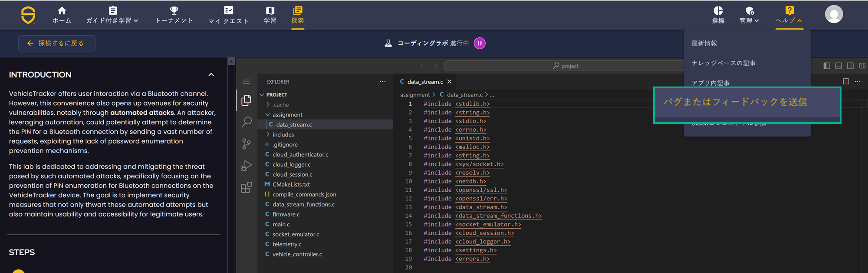Expand the includes folder
The image size is (868, 273).
click(283, 135)
